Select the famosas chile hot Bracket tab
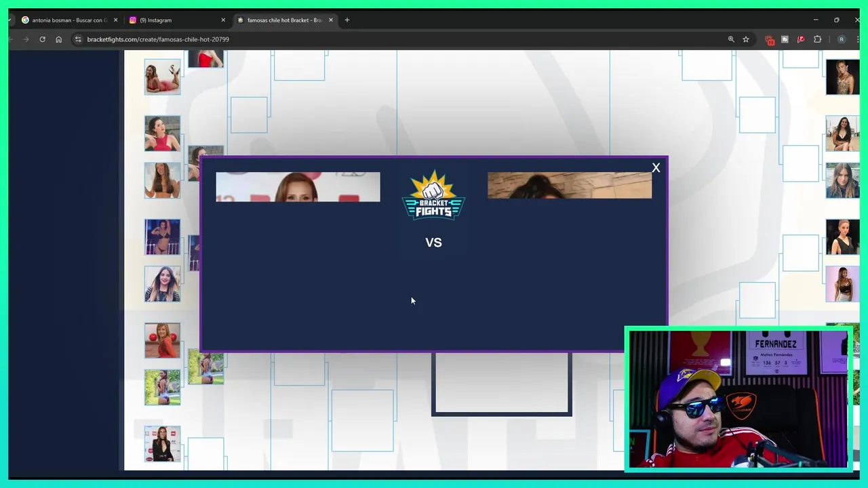The image size is (868, 488). [285, 20]
